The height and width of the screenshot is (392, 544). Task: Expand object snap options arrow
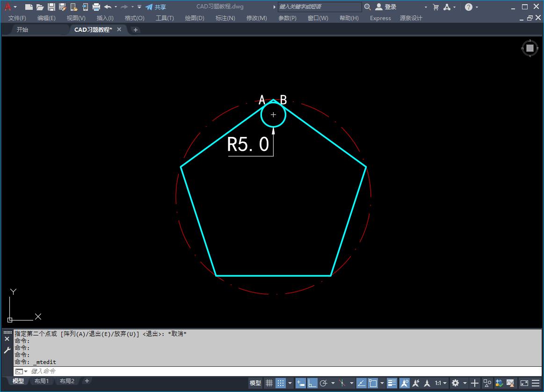(382, 383)
